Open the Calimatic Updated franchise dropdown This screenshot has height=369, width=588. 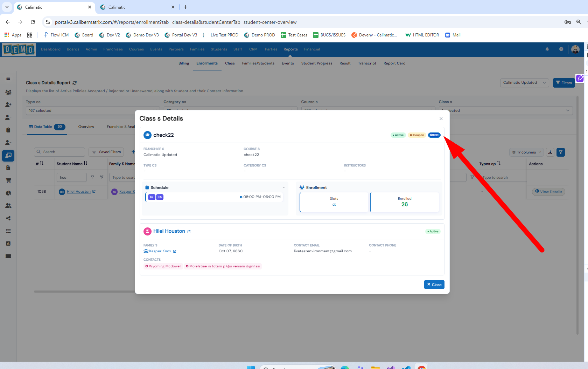[x=524, y=83]
